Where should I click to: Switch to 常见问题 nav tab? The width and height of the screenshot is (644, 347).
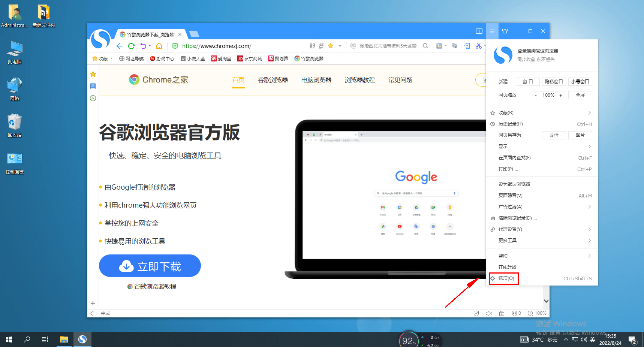(400, 80)
